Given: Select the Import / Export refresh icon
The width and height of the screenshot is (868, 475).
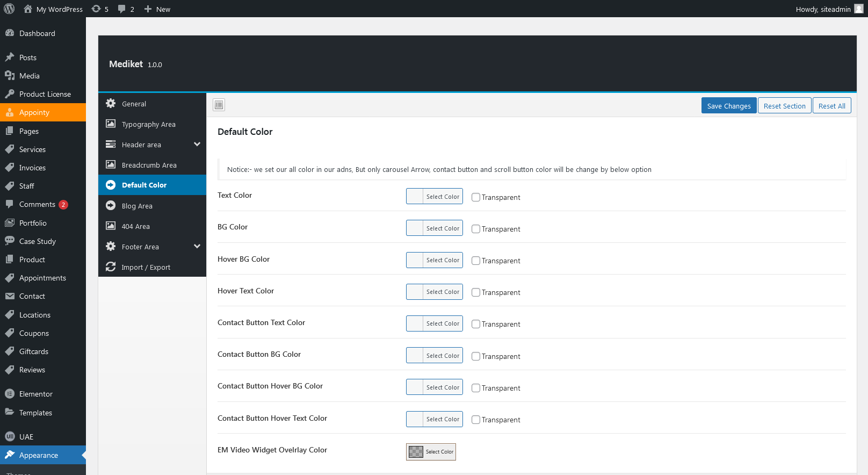Looking at the screenshot, I should [x=111, y=267].
